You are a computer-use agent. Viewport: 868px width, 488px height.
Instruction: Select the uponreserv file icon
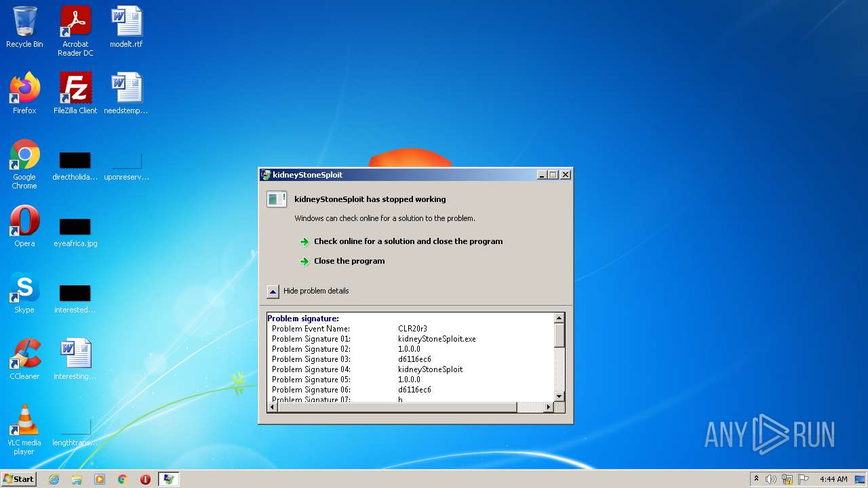coord(126,166)
